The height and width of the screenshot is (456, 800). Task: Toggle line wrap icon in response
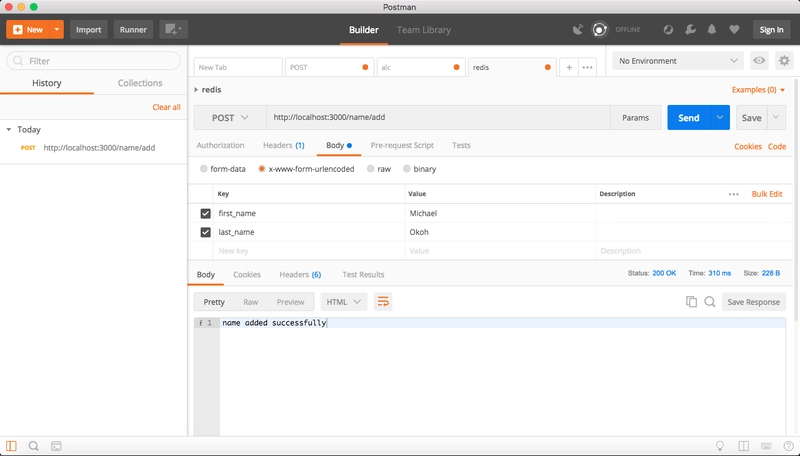[383, 302]
